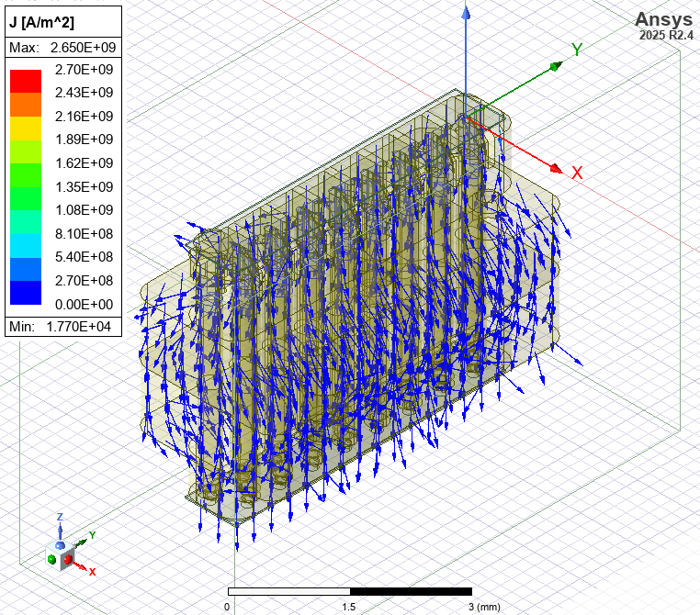700x615 pixels.
Task: Click the 1.89E+09 legend scale label
Action: click(x=84, y=140)
